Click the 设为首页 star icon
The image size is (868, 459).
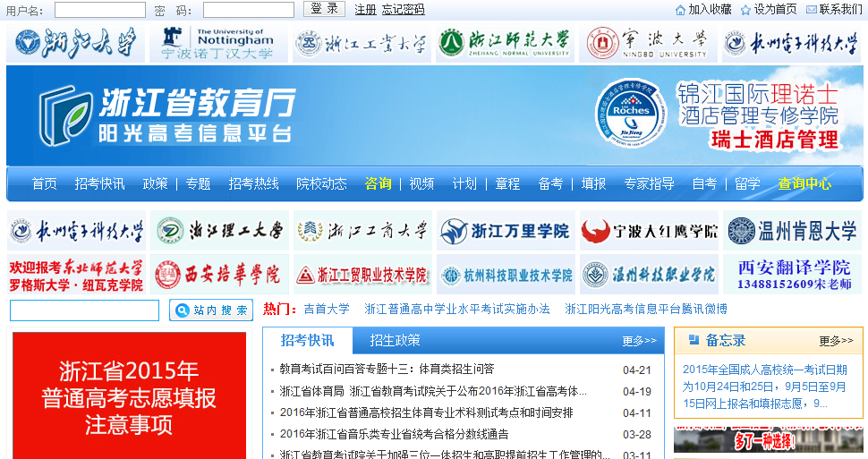tap(745, 10)
